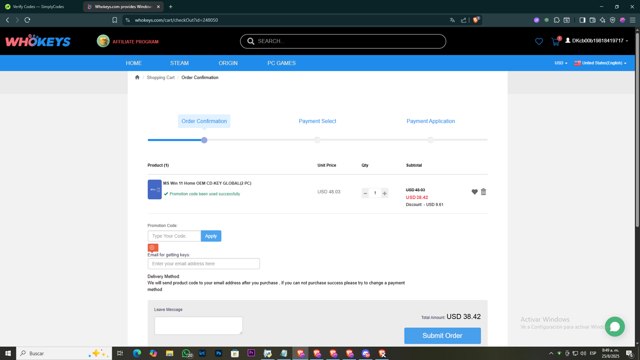Screen dimensions: 640x360
Task: Open the Windows Start menu
Action: [x=8, y=353]
